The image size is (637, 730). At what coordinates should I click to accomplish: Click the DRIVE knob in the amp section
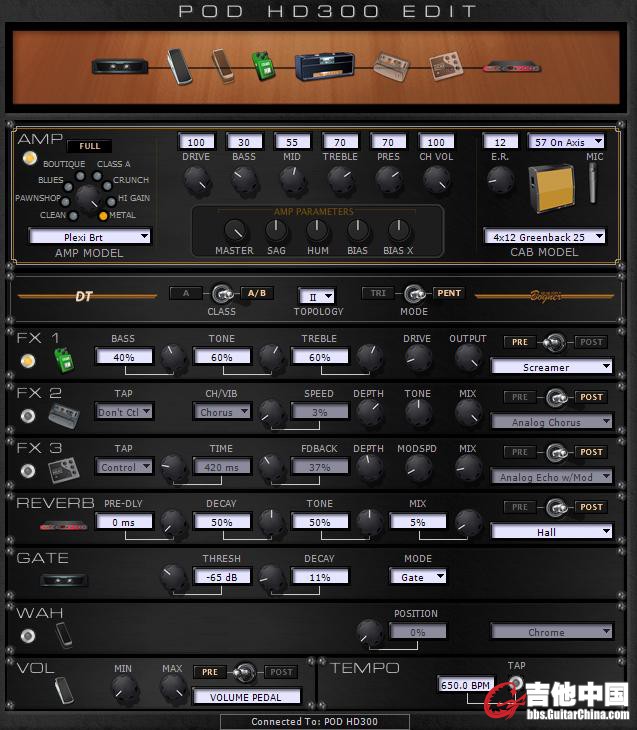pos(197,180)
